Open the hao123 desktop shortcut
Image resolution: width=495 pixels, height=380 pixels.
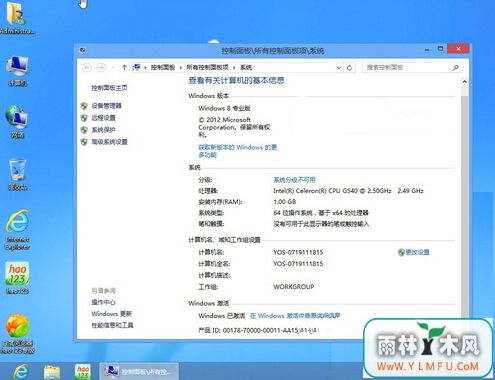(17, 278)
